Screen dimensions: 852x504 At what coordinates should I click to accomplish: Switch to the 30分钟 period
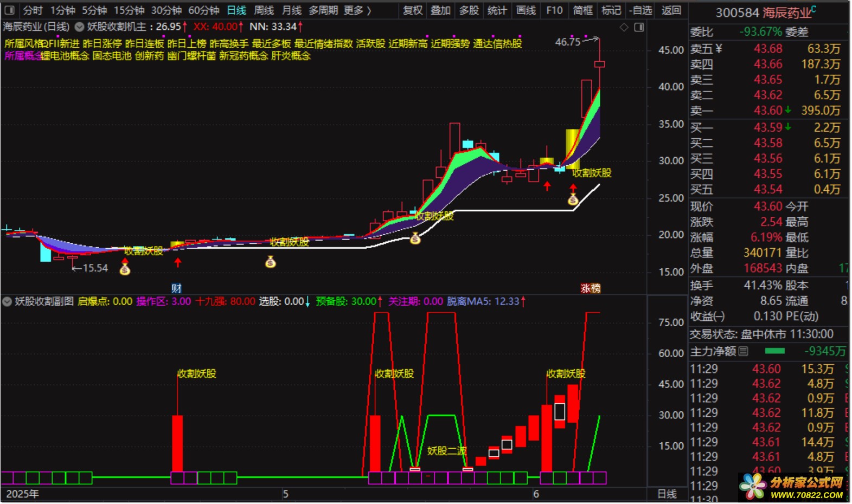point(166,10)
